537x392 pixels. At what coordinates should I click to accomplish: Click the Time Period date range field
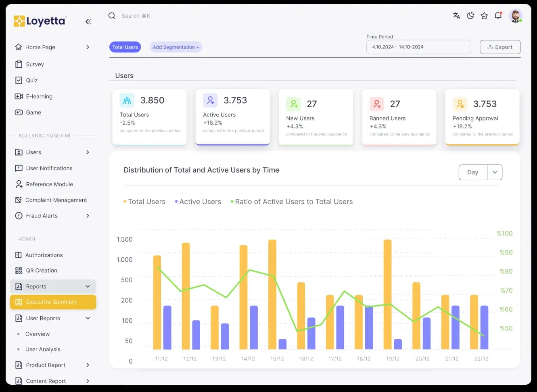[418, 47]
